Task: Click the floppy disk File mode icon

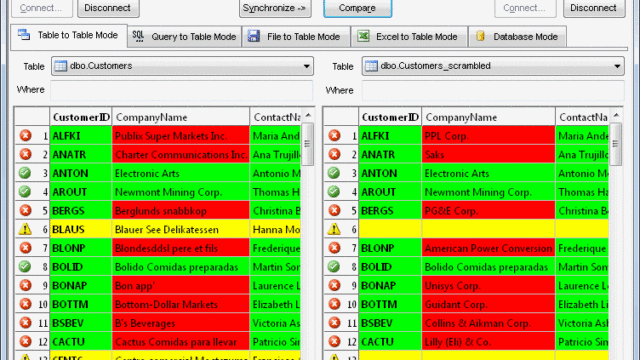Action: click(254, 36)
